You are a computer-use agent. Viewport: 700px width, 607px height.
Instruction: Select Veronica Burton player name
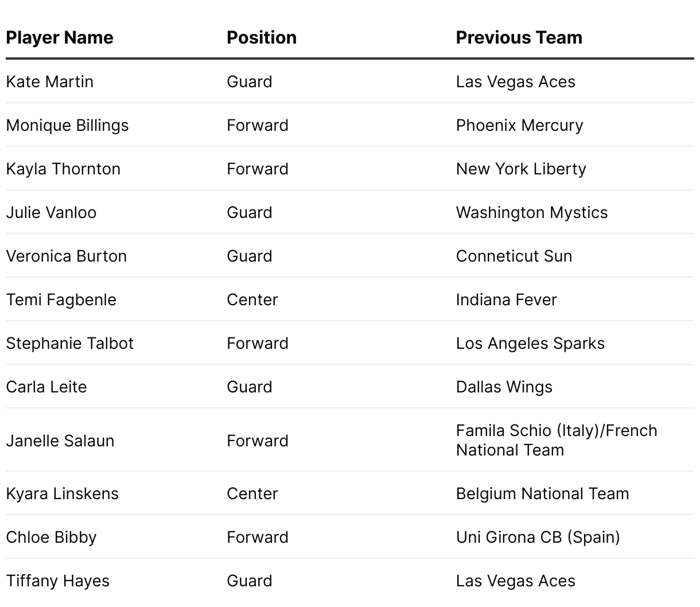point(66,256)
